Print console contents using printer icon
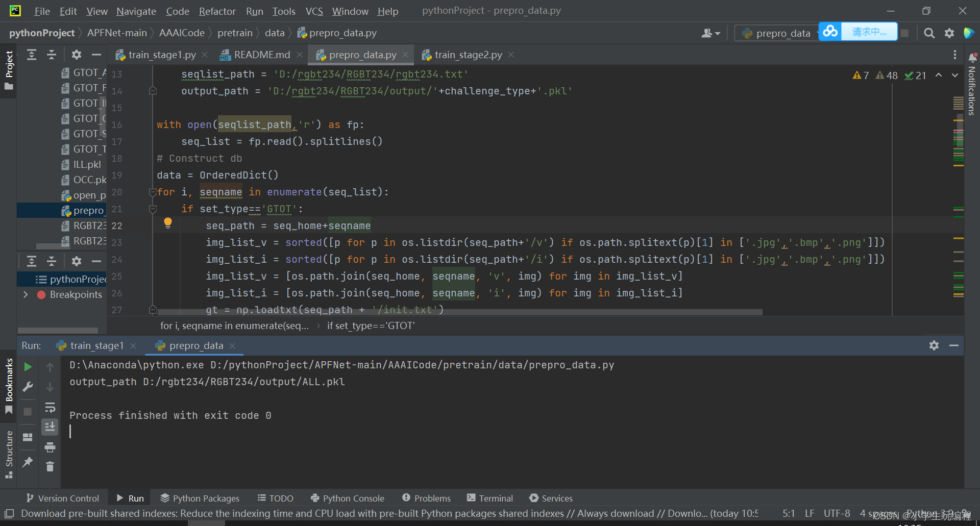This screenshot has width=980, height=526. point(50,447)
